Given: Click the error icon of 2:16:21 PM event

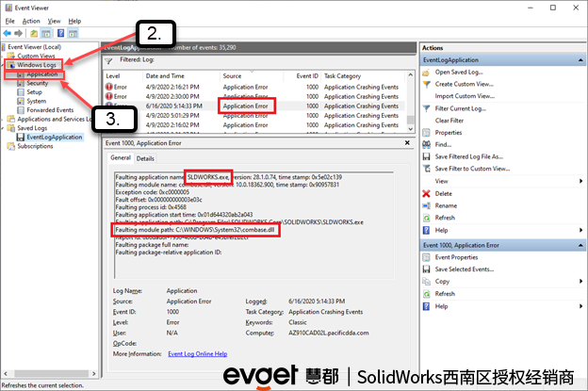Looking at the screenshot, I should point(109,87).
